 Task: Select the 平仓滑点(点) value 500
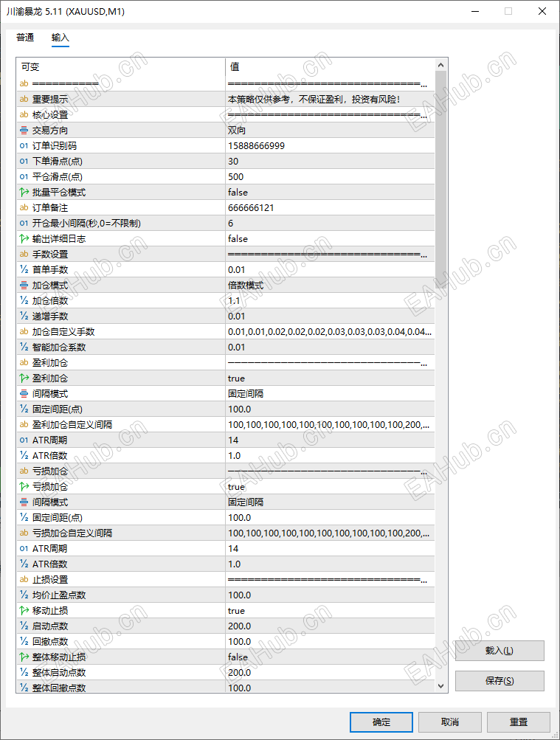235,177
